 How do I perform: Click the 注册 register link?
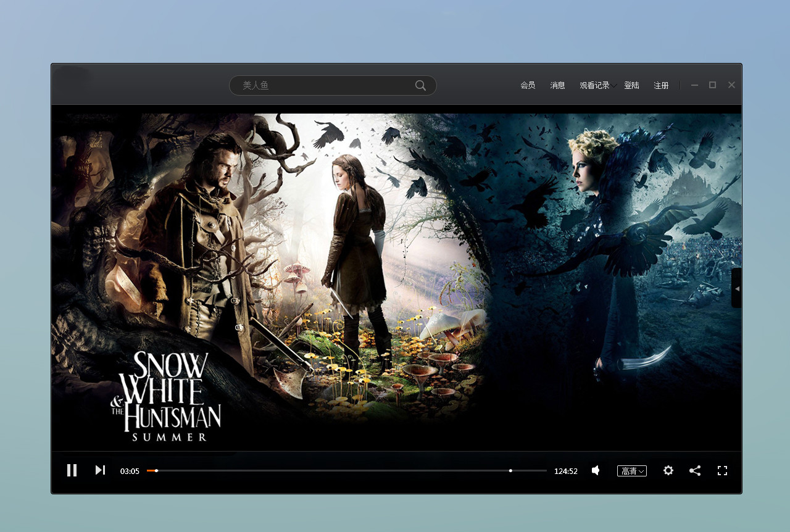click(x=661, y=86)
